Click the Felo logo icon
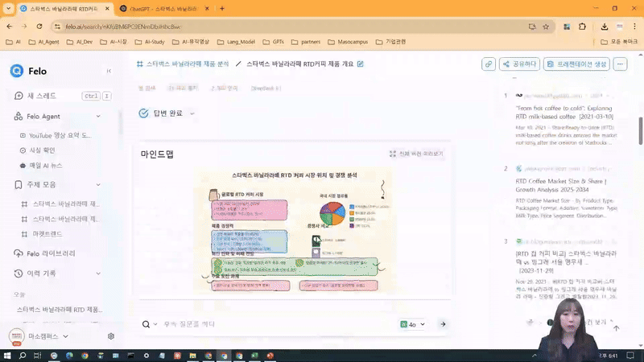 (17, 71)
